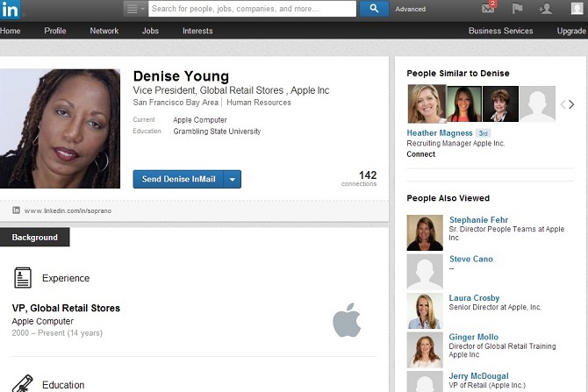
Task: Click the blank avatar in People Similar
Action: 537,104
